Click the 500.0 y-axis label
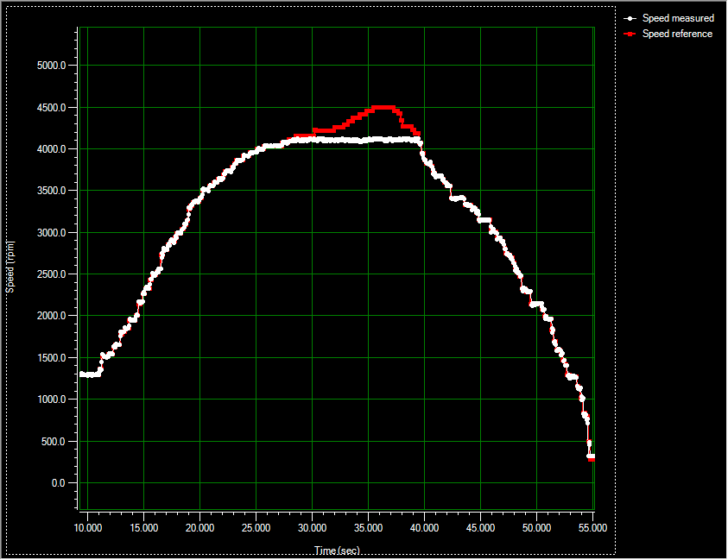This screenshot has height=560, width=728. 53,441
